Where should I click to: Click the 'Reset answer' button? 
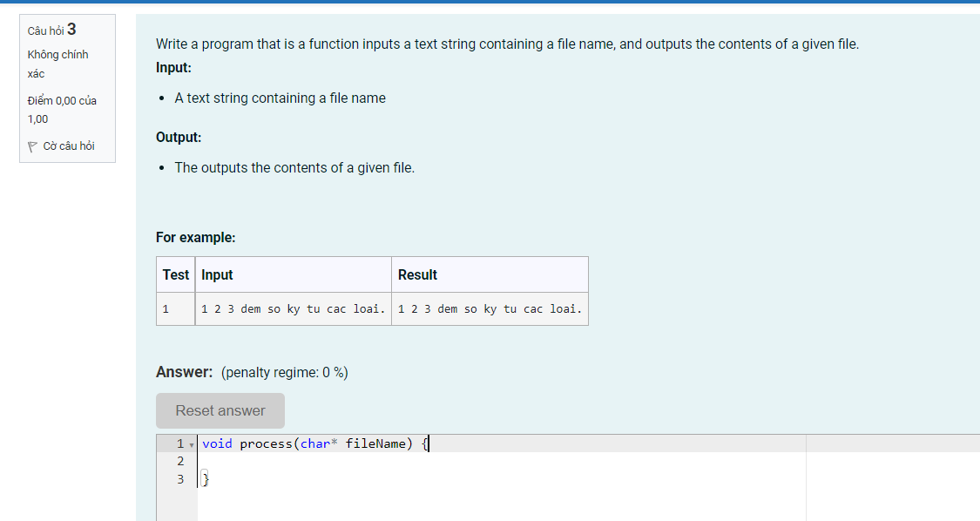(x=220, y=410)
